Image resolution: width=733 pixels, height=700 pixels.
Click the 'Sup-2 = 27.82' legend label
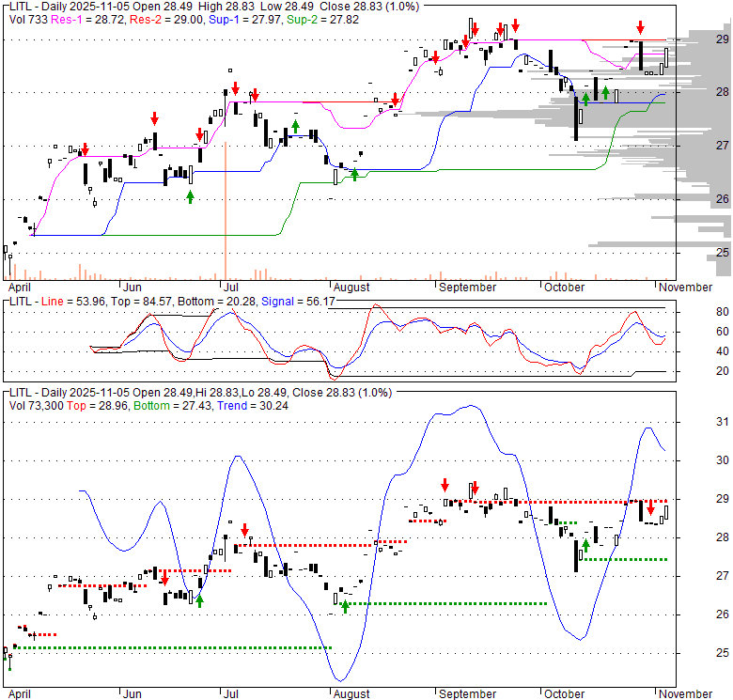tap(322, 20)
